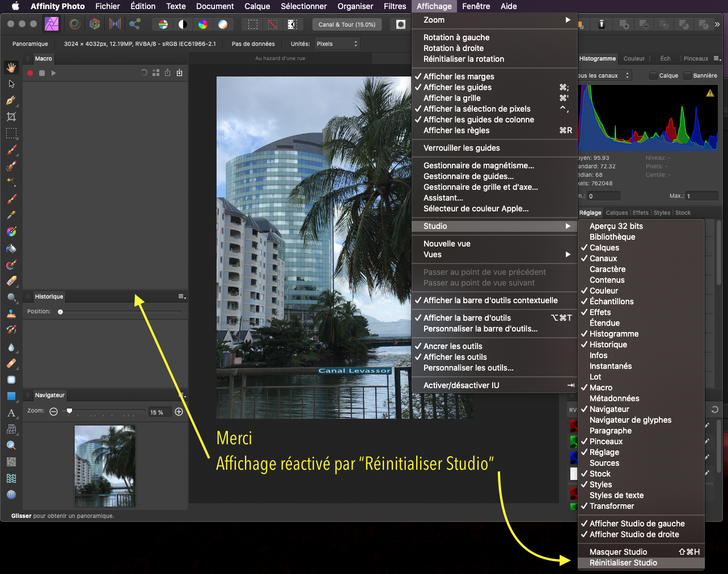Viewport: 728px width, 574px height.
Task: Select the Move arrow tool
Action: coord(11,84)
